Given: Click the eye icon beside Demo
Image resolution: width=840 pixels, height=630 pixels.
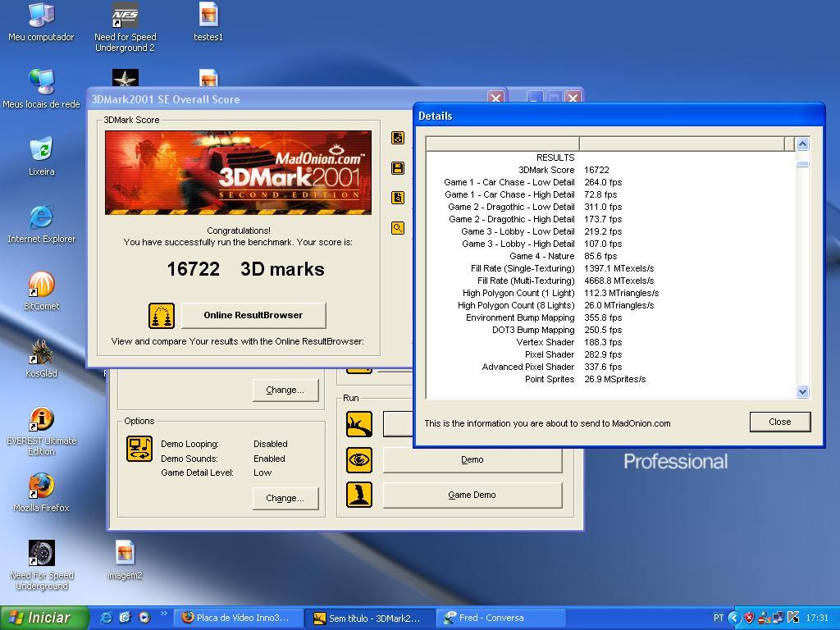Looking at the screenshot, I should [359, 459].
